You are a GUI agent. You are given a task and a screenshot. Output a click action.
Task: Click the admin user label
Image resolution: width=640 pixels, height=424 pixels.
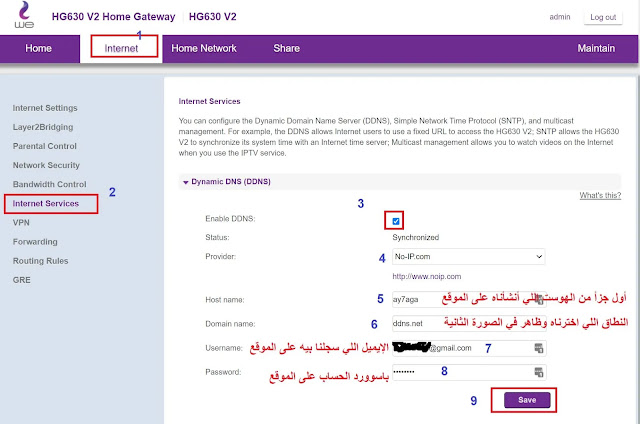[x=560, y=17]
